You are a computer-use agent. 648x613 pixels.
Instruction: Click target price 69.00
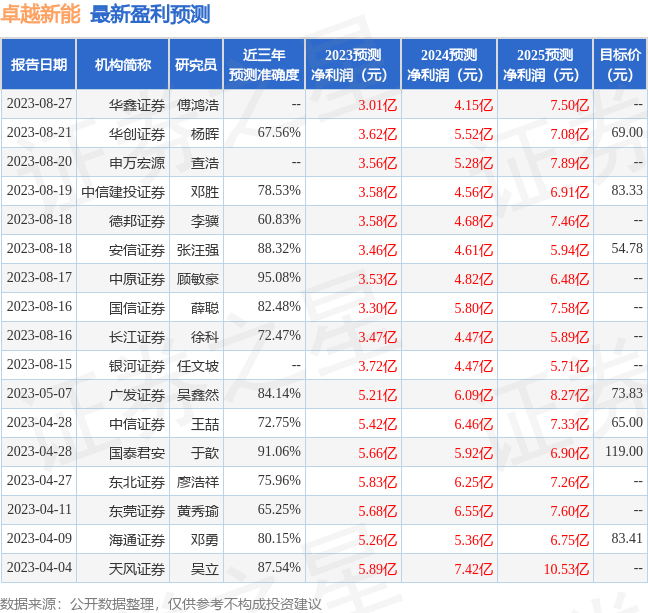point(627,133)
